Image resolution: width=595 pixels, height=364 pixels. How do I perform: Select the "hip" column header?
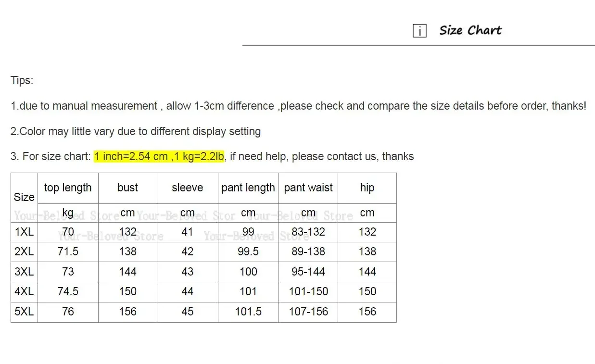[367, 188]
